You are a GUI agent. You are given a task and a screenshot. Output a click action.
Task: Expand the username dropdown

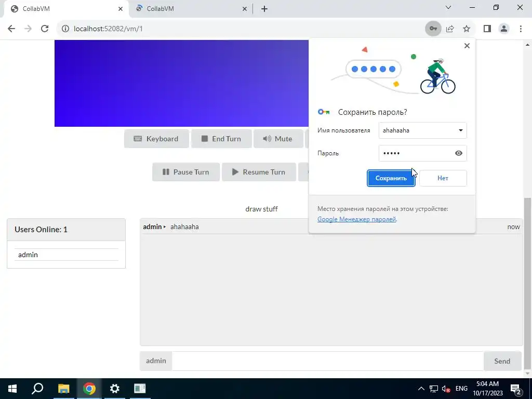click(x=460, y=130)
